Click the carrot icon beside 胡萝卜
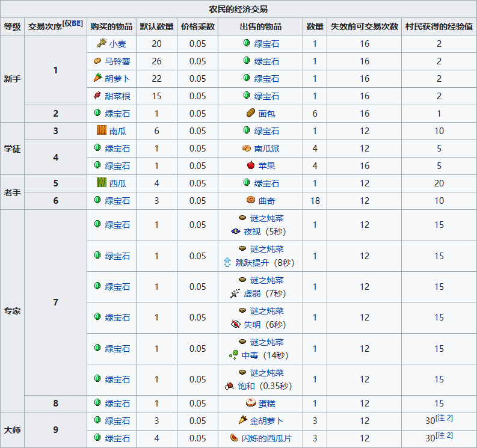 coord(97,78)
